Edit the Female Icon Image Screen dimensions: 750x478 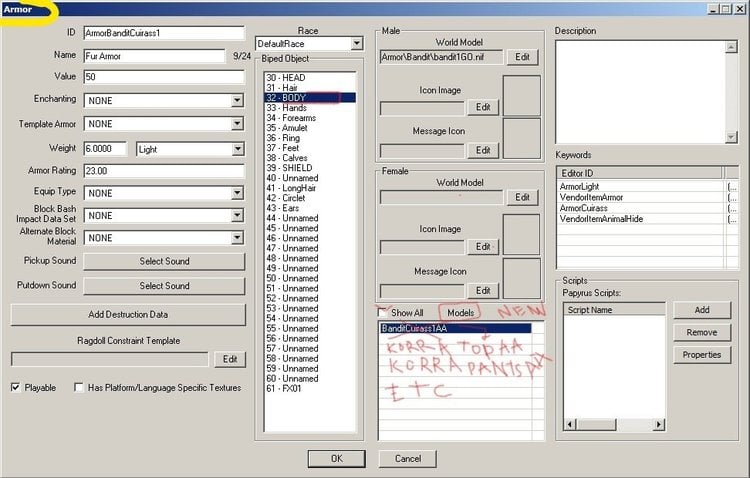pos(483,247)
